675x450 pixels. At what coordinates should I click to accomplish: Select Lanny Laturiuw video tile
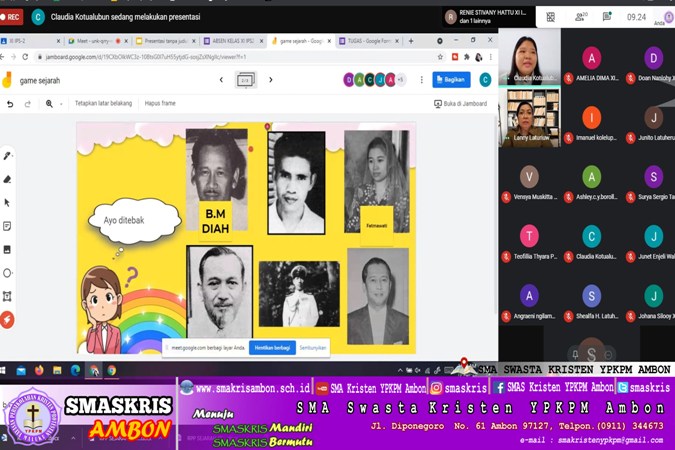pos(530,118)
